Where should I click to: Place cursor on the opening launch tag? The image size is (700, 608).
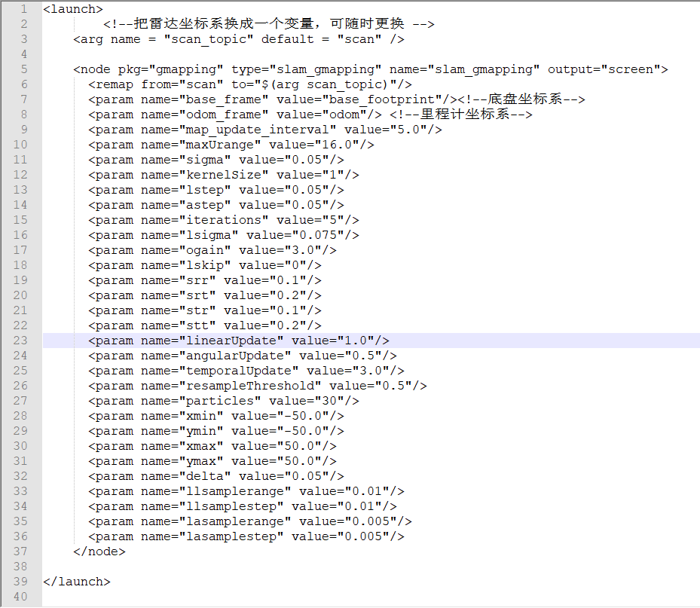click(x=73, y=9)
